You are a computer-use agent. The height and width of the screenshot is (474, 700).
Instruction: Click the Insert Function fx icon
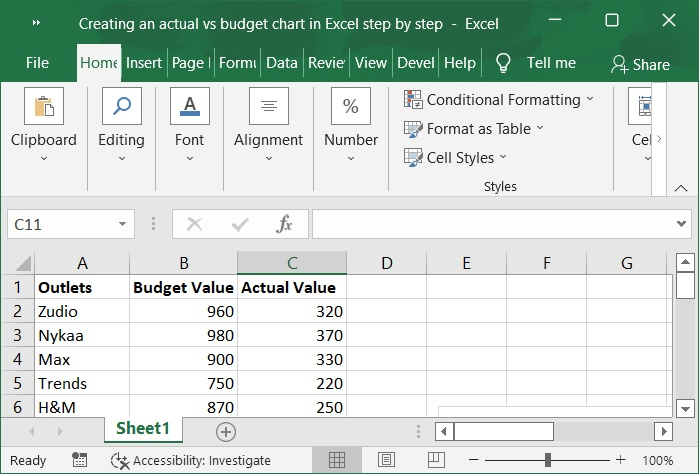point(285,225)
